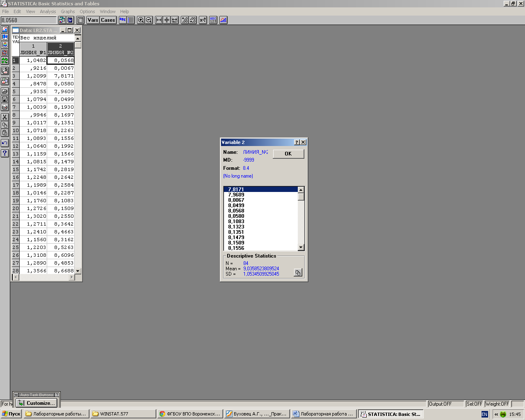Select cell 1,0482 in row 1

click(x=33, y=60)
